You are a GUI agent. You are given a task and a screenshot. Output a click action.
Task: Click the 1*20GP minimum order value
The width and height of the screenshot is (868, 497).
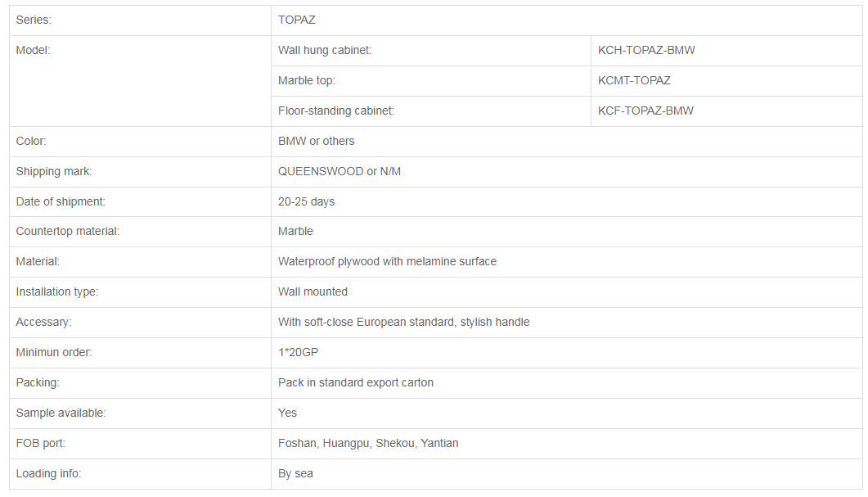(298, 352)
